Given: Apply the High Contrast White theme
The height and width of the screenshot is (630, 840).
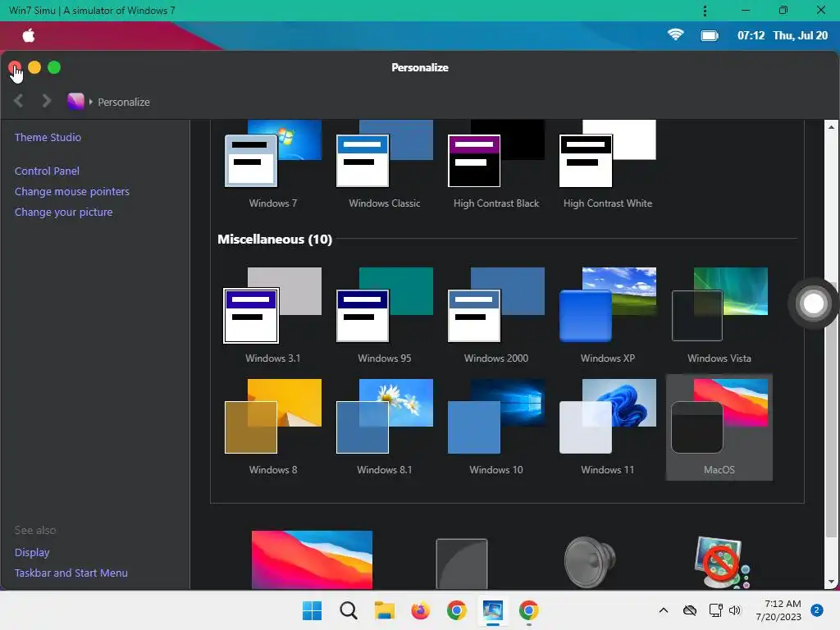Looking at the screenshot, I should 608,163.
